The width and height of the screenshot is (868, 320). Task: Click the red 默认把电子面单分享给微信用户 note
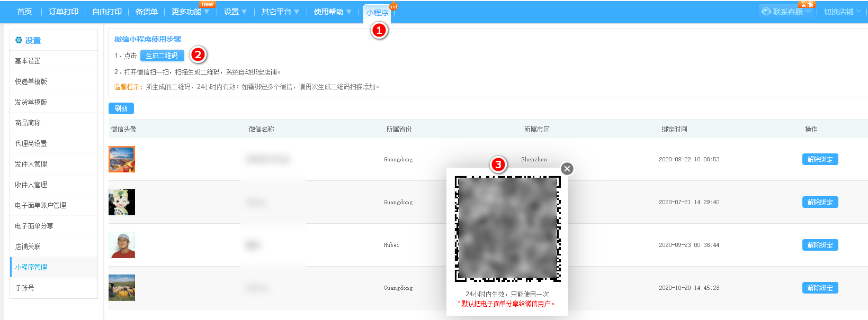pyautogui.click(x=506, y=304)
